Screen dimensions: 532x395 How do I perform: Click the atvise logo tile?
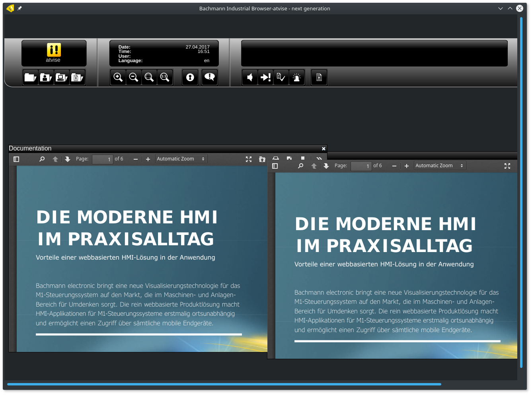click(x=54, y=53)
